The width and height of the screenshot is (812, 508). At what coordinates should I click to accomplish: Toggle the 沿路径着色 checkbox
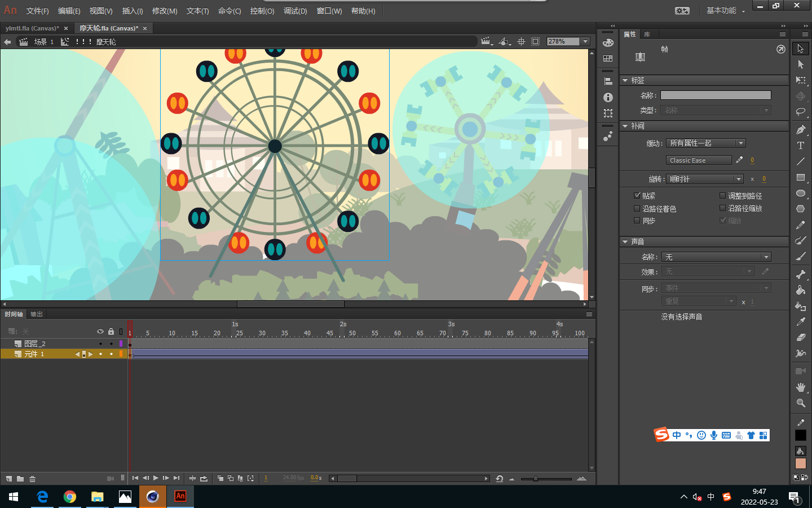637,208
